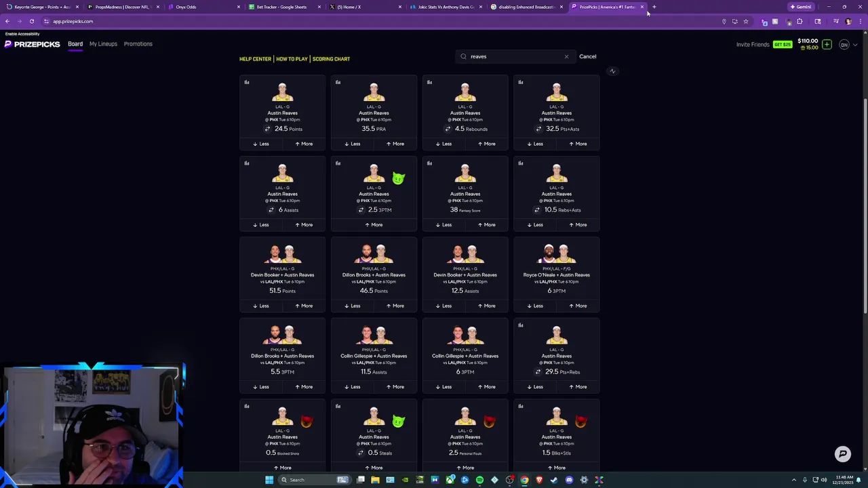Open stats chart on Austin Reaves 35.5 PRA card
Image resolution: width=868 pixels, height=488 pixels.
[338, 83]
